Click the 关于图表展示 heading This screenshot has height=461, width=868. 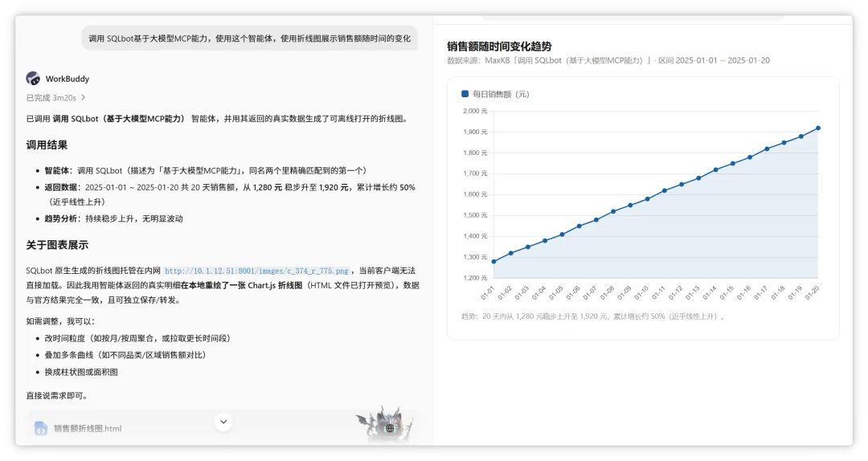[x=57, y=245]
